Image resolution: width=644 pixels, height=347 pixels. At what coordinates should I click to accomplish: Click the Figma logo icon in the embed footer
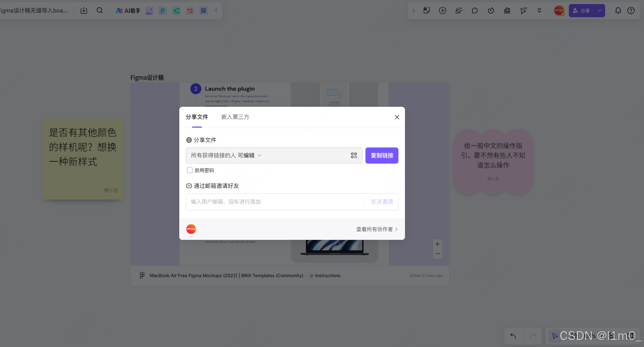(142, 275)
